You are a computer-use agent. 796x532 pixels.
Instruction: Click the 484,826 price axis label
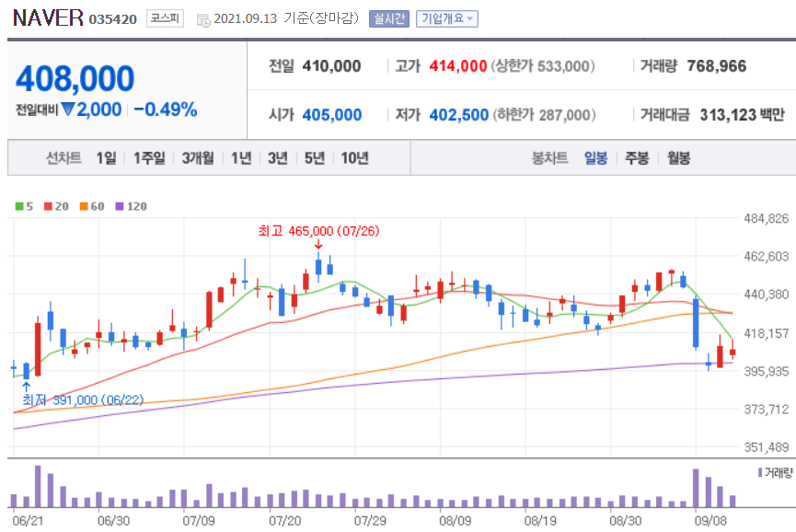coord(766,219)
